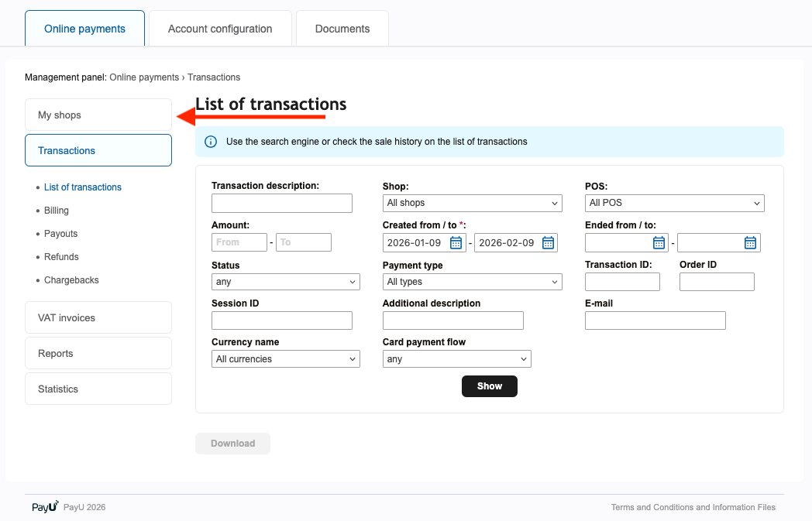Click the PayU logo in footer
812x521 pixels.
[x=45, y=507]
